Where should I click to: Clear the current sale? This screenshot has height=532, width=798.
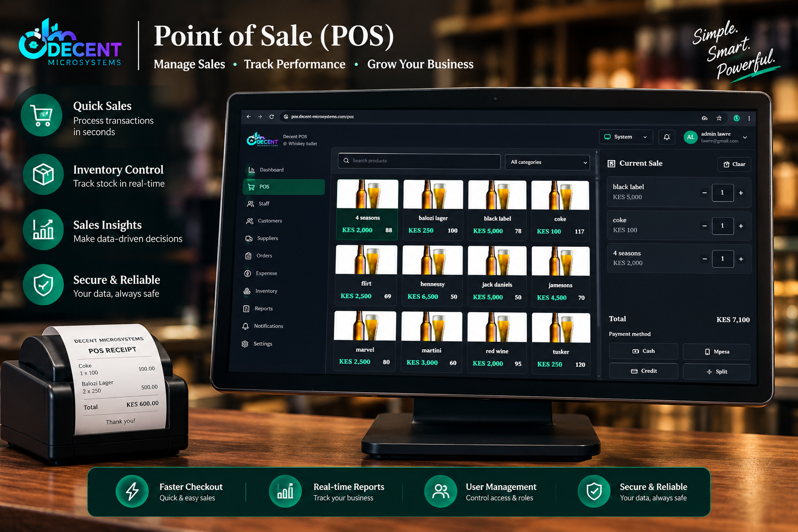click(x=734, y=165)
